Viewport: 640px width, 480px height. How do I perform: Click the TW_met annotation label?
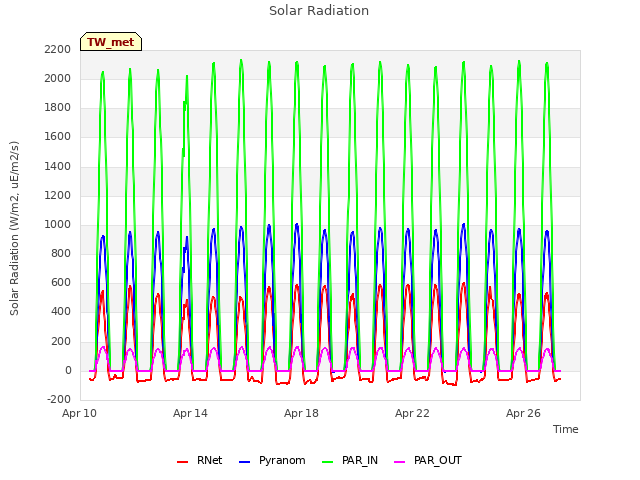point(111,42)
